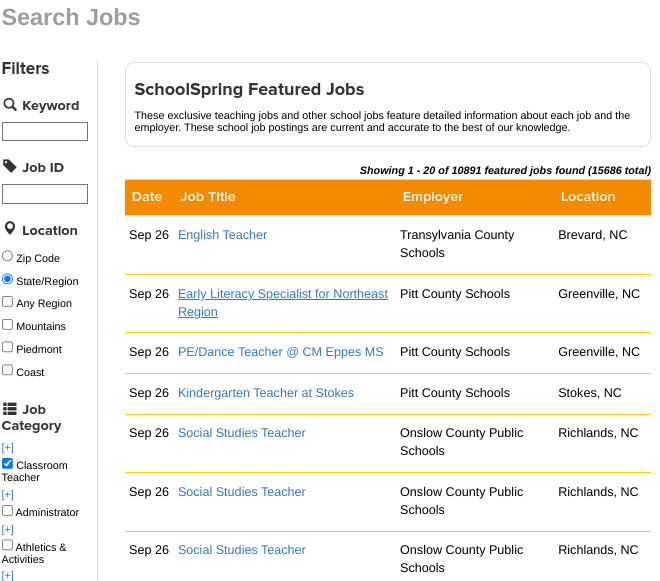Select the Zip Code radio button

point(8,257)
